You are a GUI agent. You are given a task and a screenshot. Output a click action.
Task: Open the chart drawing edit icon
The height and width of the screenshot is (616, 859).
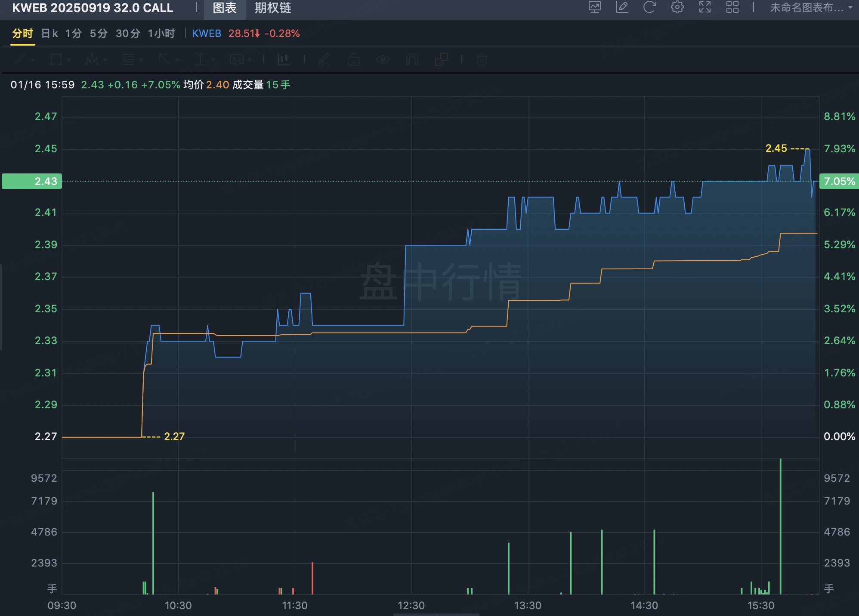622,7
